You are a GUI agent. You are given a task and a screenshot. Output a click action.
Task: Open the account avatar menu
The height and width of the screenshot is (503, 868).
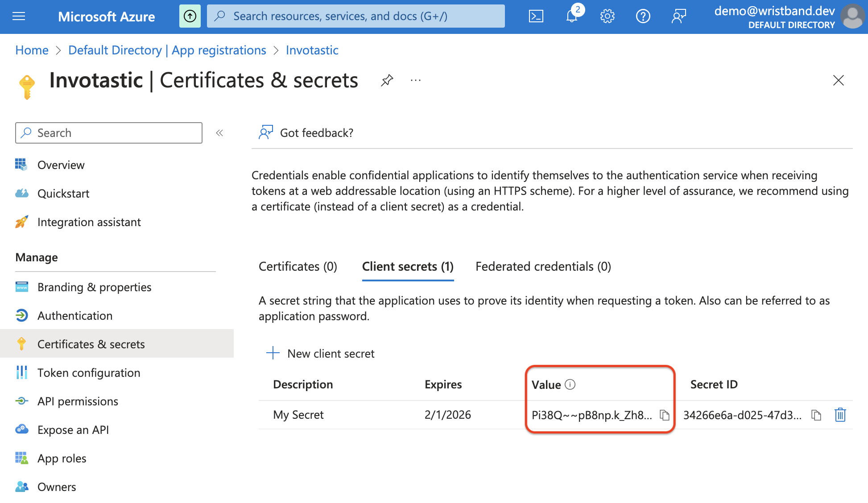coord(853,16)
